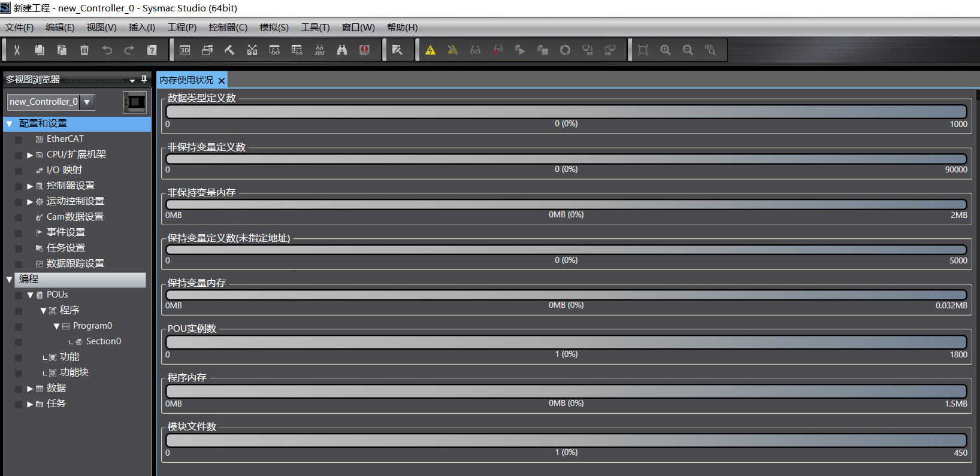Click the circular arrows Synchronize icon
The image size is (980, 476).
pos(565,50)
